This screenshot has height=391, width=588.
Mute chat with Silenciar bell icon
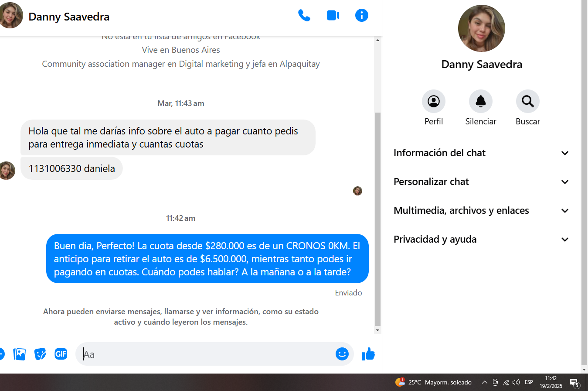pos(480,101)
